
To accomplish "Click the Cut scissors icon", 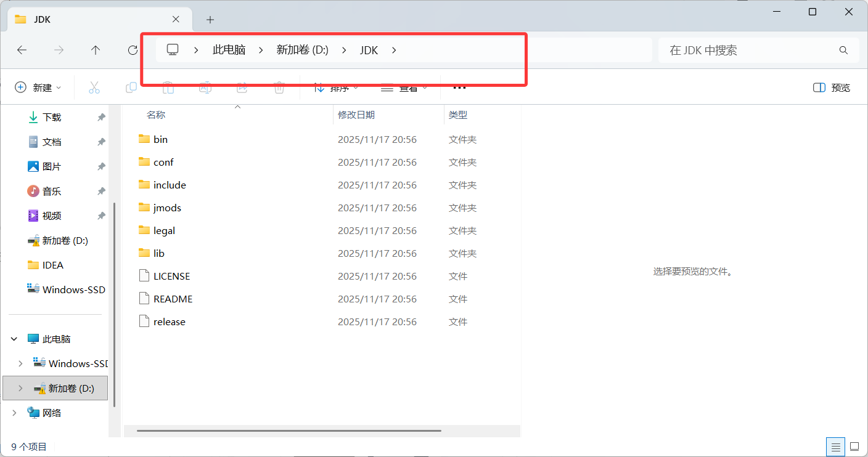I will point(94,87).
